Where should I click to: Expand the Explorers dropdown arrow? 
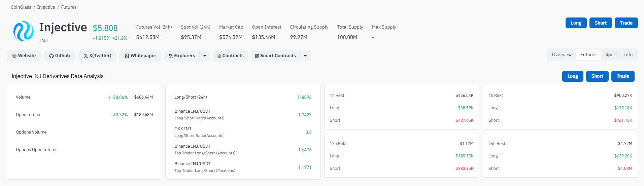coord(205,56)
